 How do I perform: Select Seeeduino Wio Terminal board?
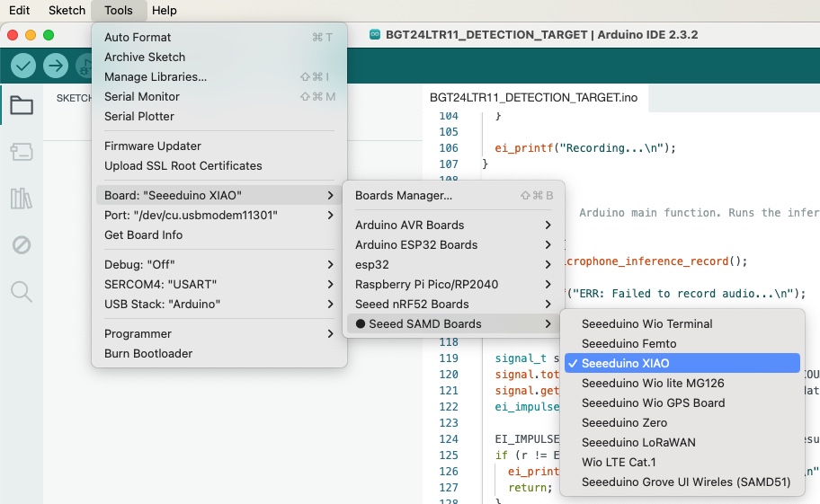[682, 323]
